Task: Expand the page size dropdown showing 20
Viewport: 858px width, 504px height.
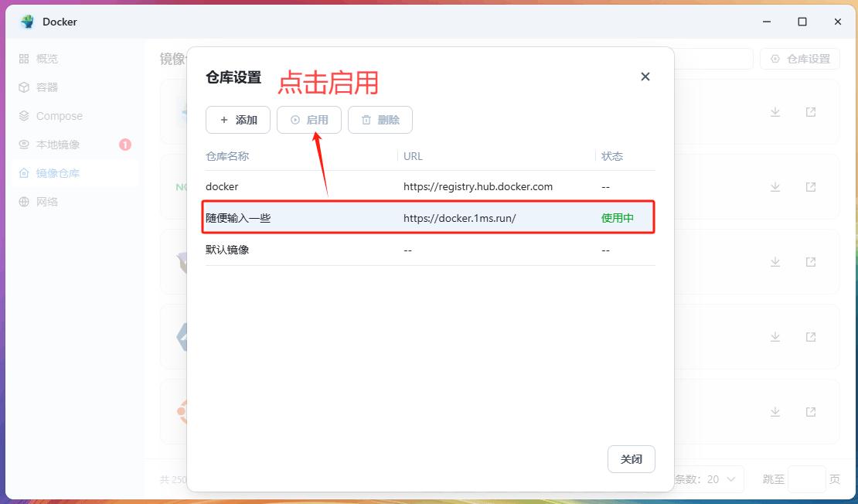Action: pyautogui.click(x=719, y=479)
